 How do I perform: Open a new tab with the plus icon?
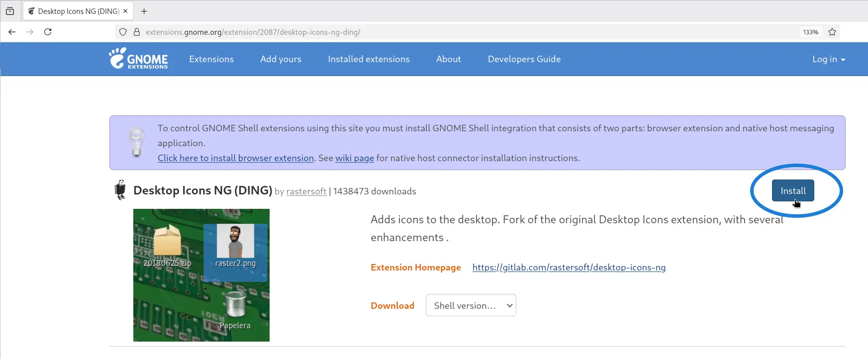144,11
